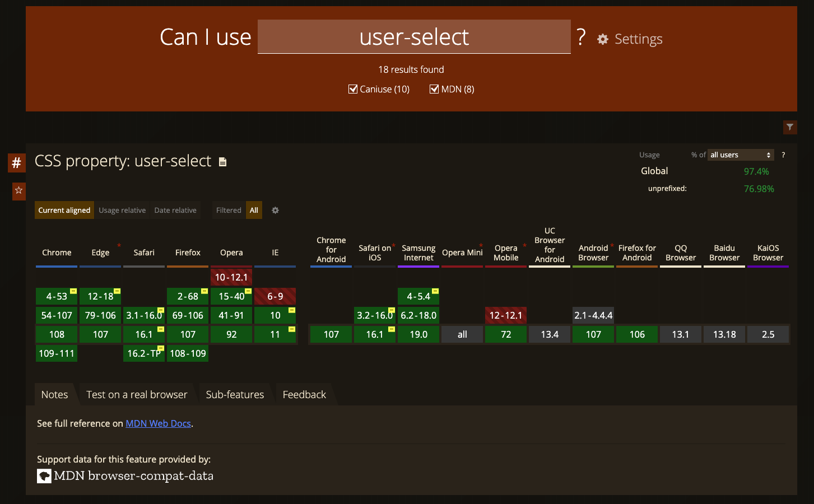Select the All browsers option
Viewport: 814px width, 504px height.
pos(254,210)
